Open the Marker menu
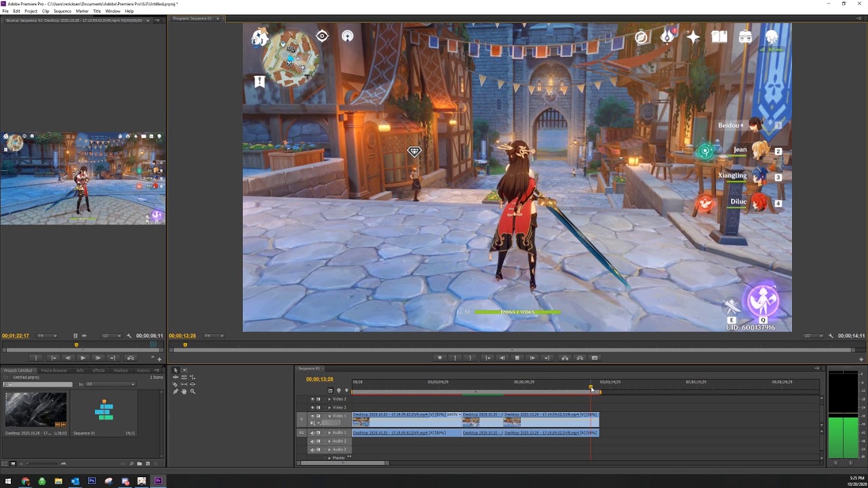This screenshot has height=488, width=868. [x=82, y=11]
